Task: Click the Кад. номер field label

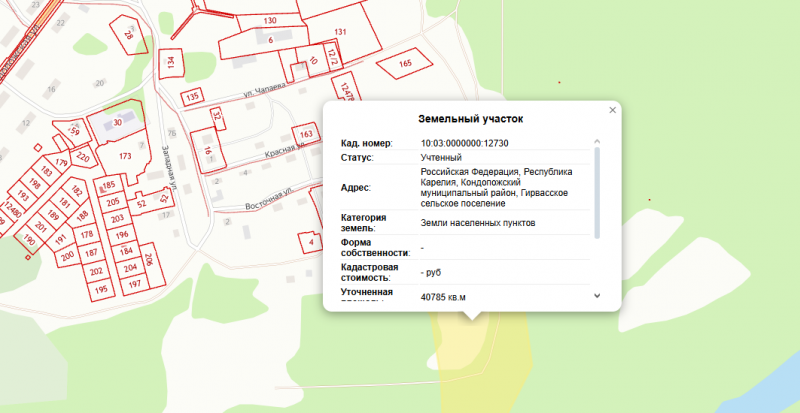Action: [367, 143]
